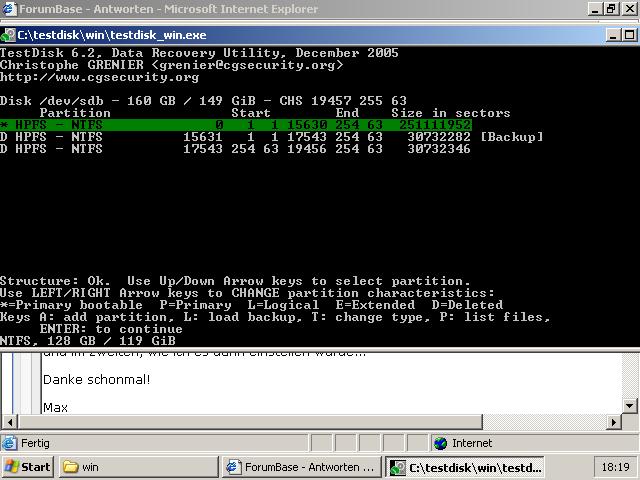Click the http://www.cgsecurity.org text
The image size is (640, 480).
(99, 77)
